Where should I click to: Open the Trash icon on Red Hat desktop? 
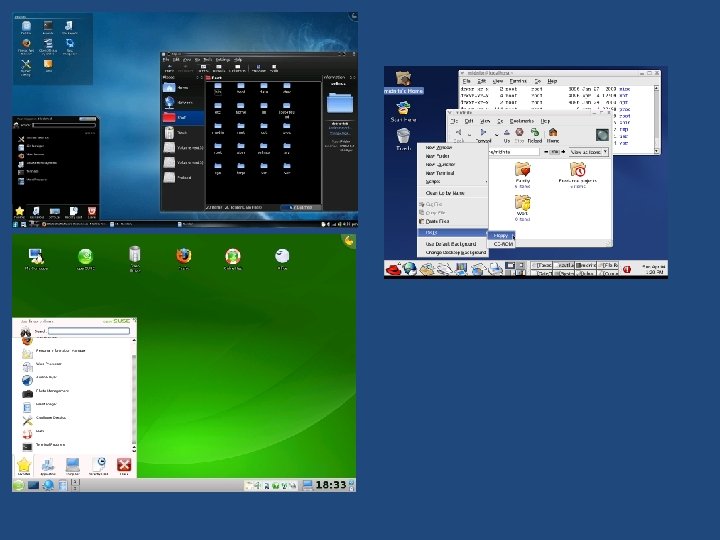[403, 136]
